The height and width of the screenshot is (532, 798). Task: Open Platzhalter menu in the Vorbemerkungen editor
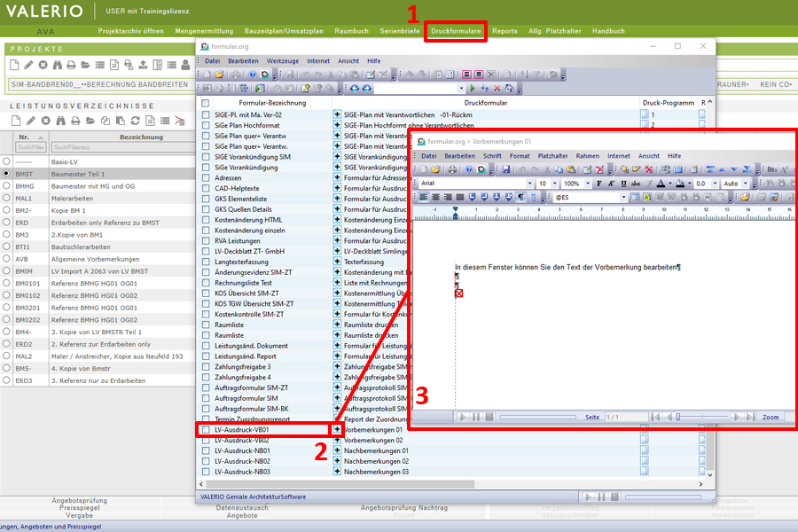(x=553, y=156)
